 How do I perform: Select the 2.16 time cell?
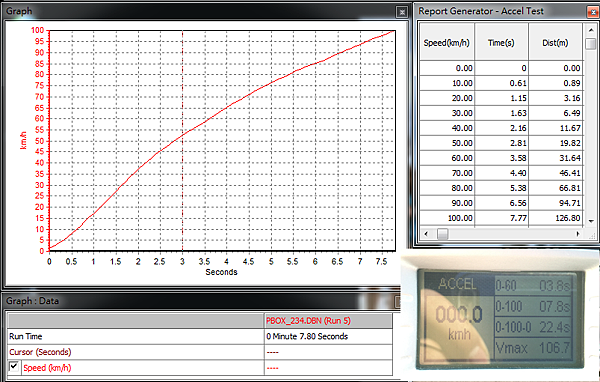click(501, 128)
